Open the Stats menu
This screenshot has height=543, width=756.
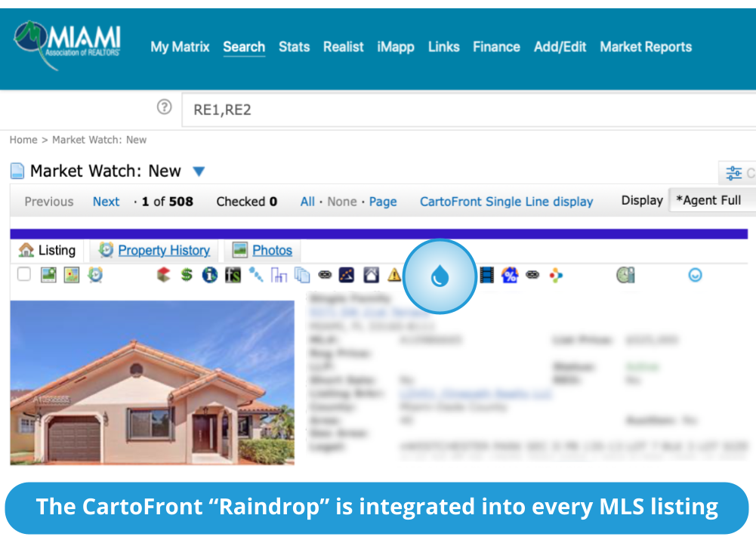coord(294,47)
